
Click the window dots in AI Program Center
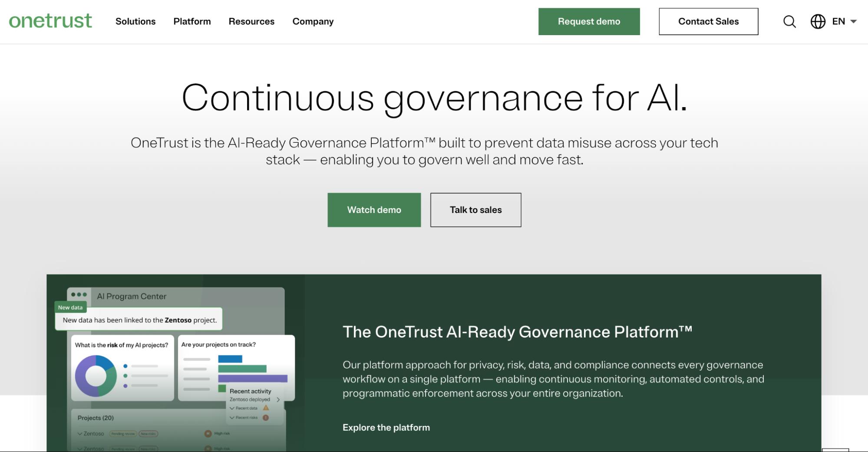(78, 293)
